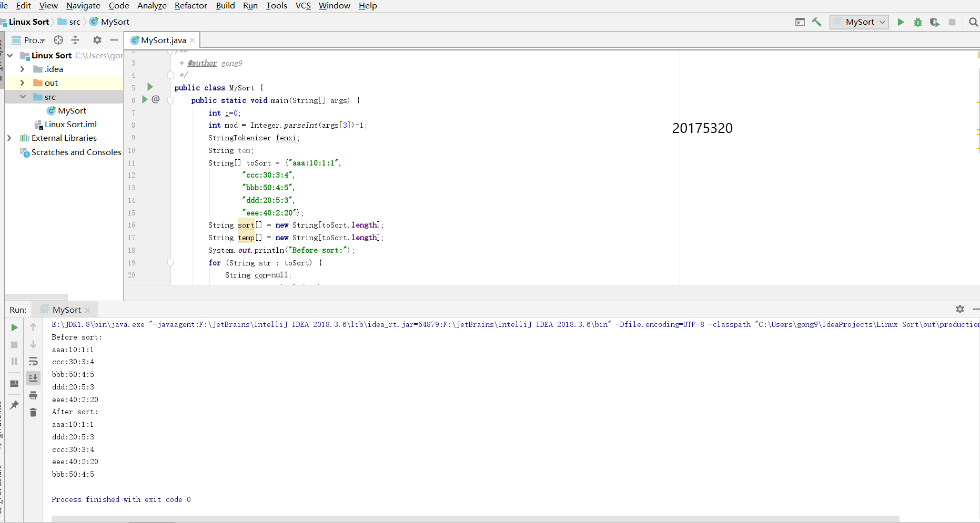Close MySort tab in Run panel
The image size is (980, 523).
tap(88, 310)
